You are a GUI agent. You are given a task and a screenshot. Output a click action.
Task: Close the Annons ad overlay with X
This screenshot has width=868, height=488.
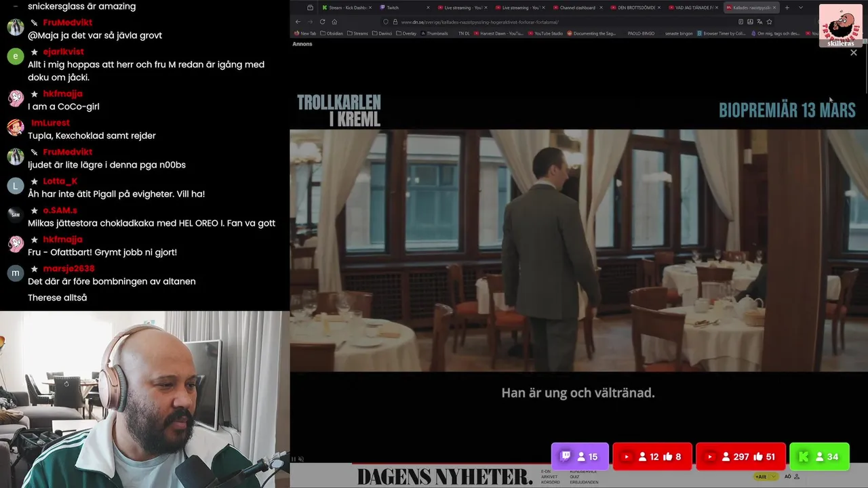[x=853, y=52]
